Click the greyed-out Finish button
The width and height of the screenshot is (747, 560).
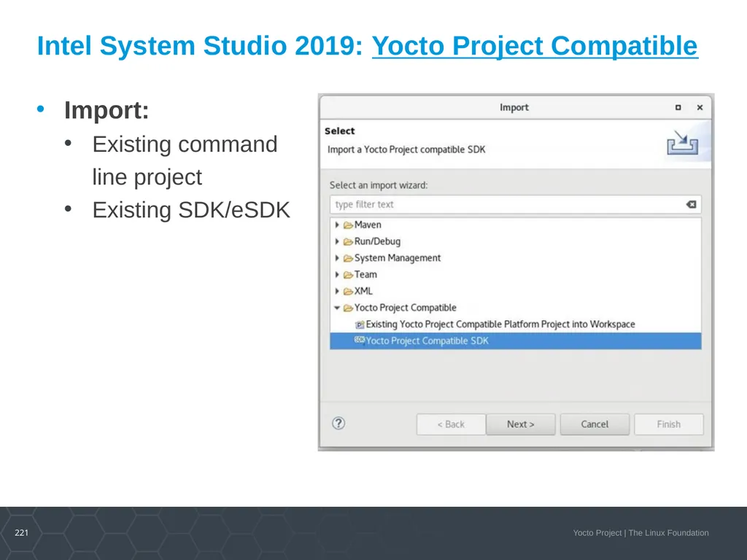point(668,424)
